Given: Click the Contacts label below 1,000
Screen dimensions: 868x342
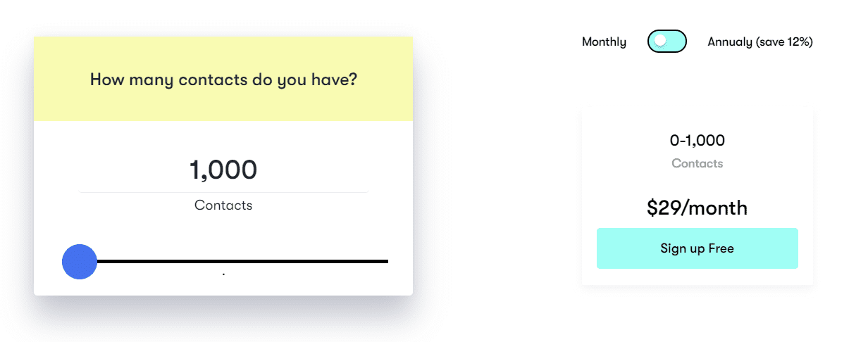Looking at the screenshot, I should pyautogui.click(x=223, y=205).
